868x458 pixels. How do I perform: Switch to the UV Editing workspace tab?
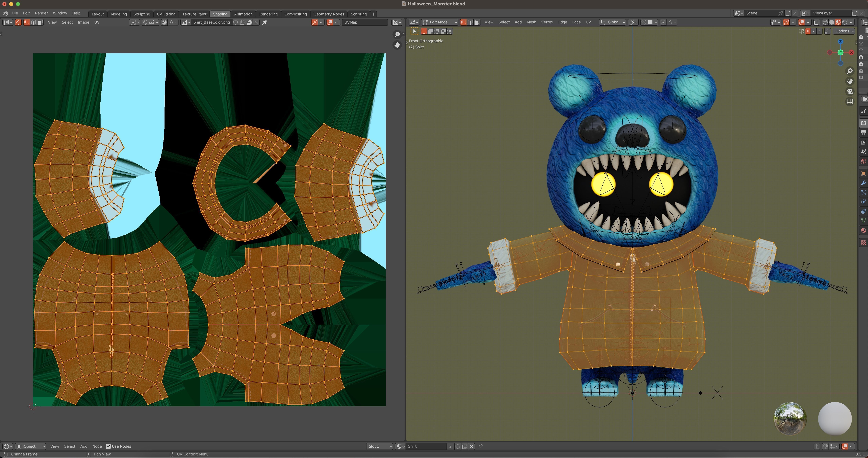pyautogui.click(x=166, y=14)
